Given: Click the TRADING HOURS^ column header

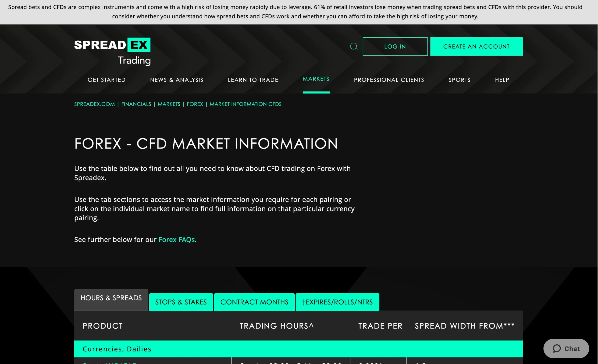Looking at the screenshot, I should pyautogui.click(x=277, y=326).
